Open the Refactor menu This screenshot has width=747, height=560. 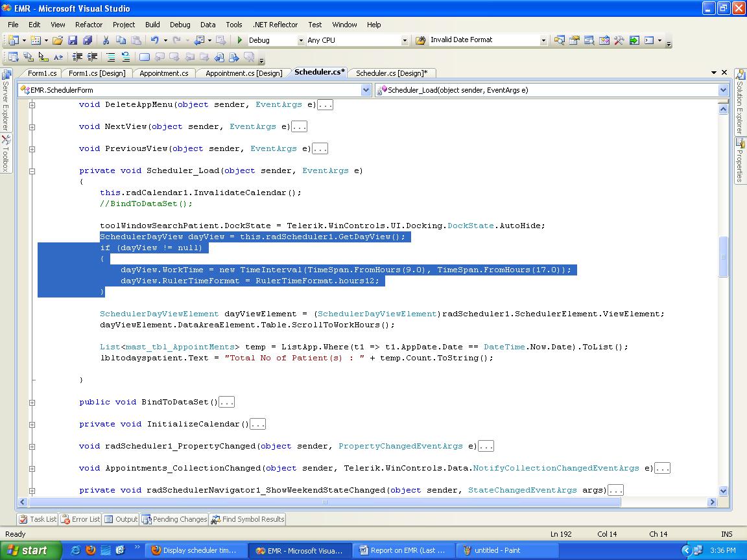click(x=89, y=25)
